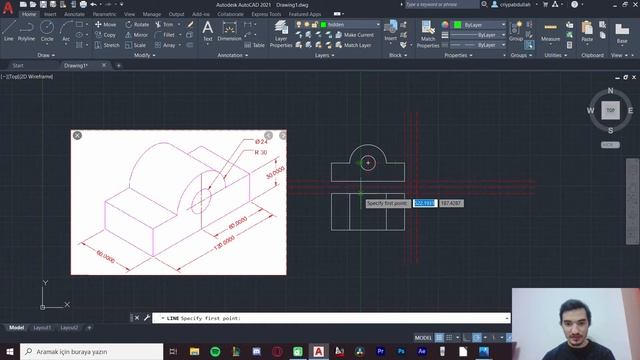Click Match Layer button

pyautogui.click(x=353, y=45)
